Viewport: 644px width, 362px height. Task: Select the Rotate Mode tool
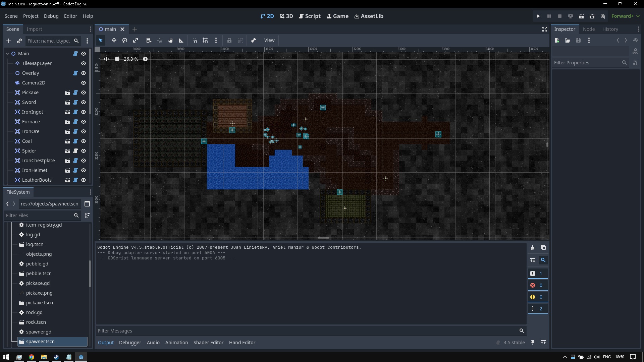pos(125,40)
